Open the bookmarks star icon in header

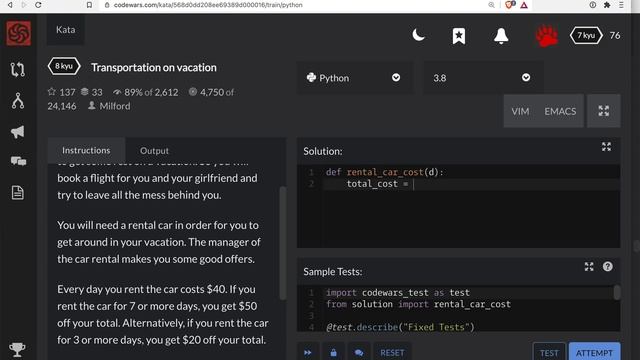tap(459, 36)
